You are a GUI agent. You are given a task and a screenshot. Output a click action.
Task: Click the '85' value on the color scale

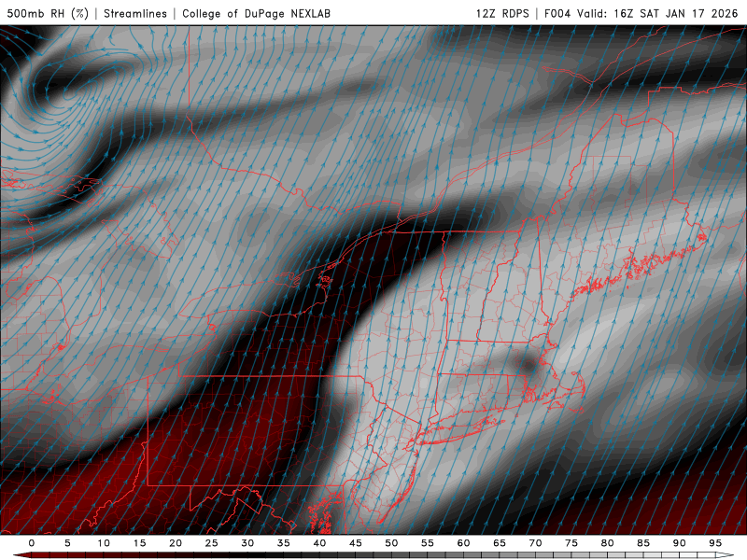643,543
